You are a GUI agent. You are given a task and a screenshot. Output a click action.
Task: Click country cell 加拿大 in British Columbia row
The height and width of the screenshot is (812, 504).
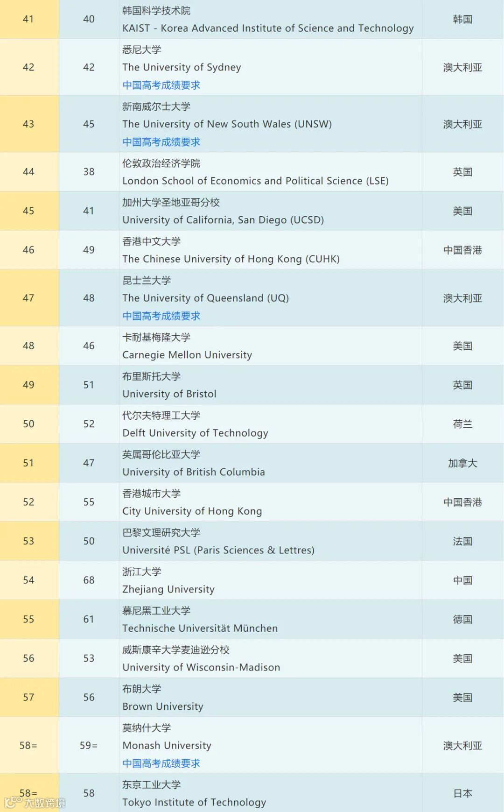click(x=462, y=463)
